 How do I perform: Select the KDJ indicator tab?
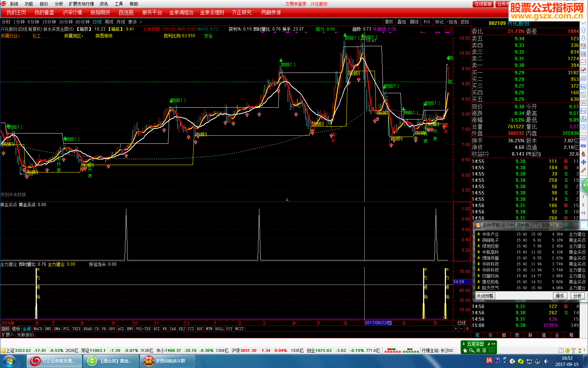(x=182, y=329)
